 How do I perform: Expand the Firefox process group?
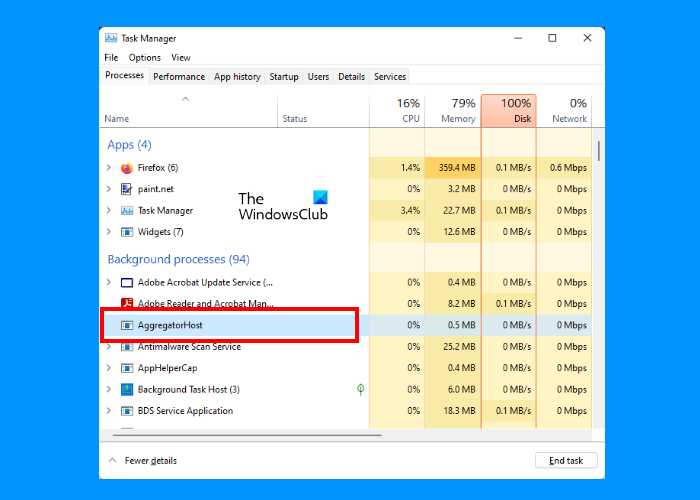(x=109, y=168)
